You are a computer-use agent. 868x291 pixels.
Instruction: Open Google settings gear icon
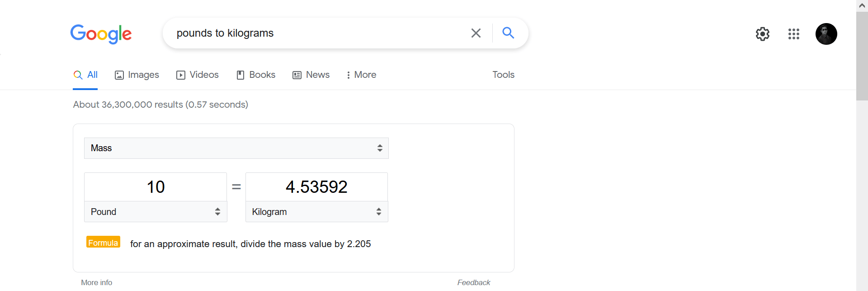[763, 34]
